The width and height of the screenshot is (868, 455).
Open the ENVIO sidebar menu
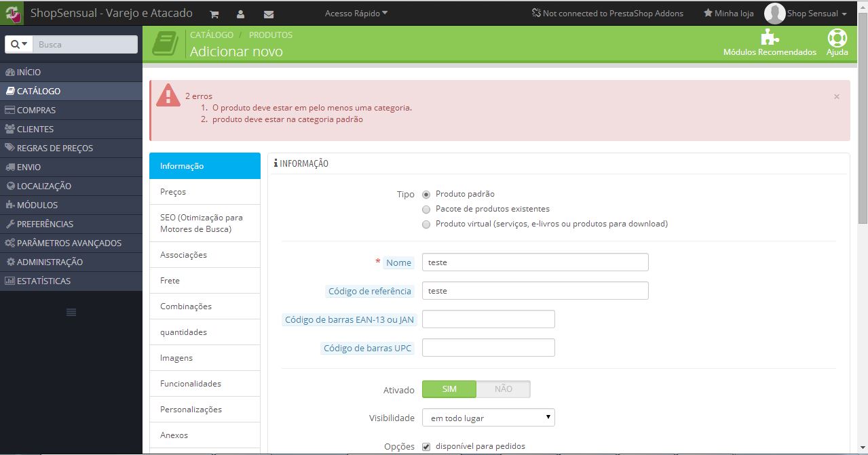pyautogui.click(x=71, y=167)
